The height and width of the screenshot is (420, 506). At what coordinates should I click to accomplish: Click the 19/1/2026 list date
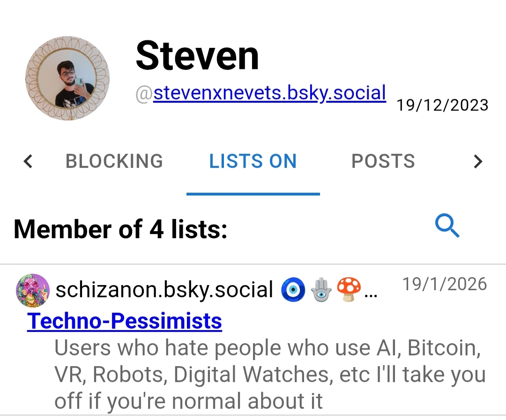click(445, 284)
